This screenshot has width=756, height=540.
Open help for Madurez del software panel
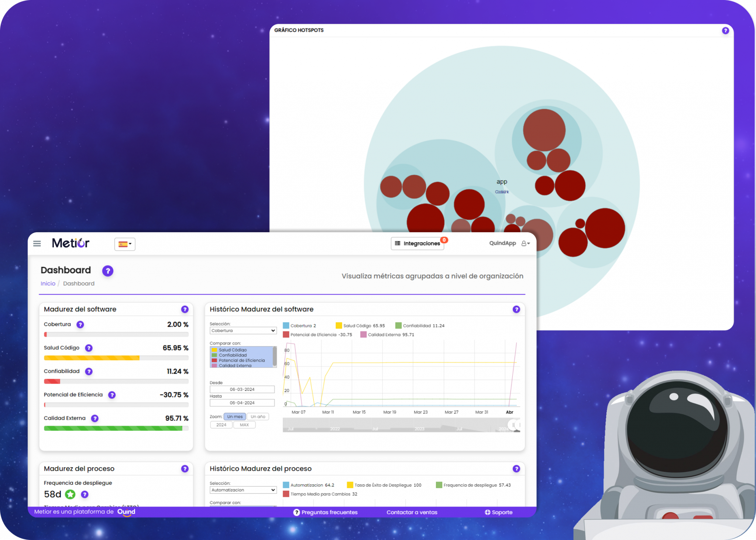[x=184, y=309]
